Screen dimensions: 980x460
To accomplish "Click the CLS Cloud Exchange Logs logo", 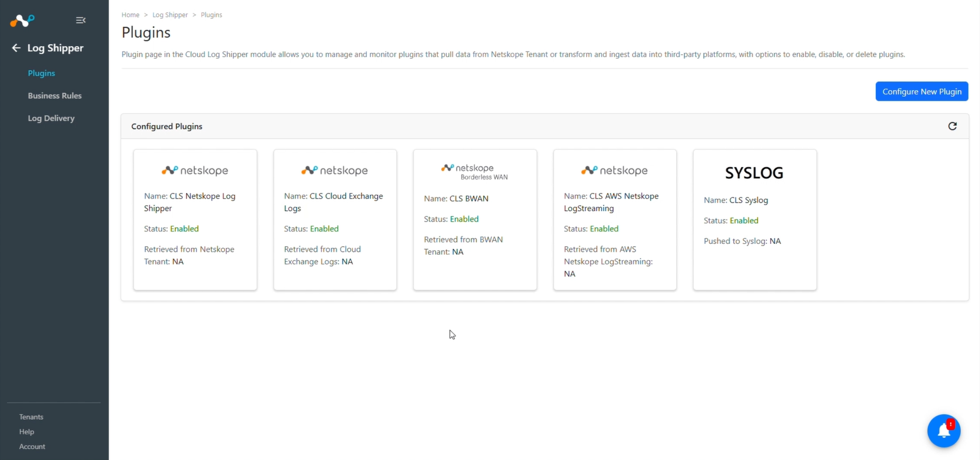I will click(335, 170).
